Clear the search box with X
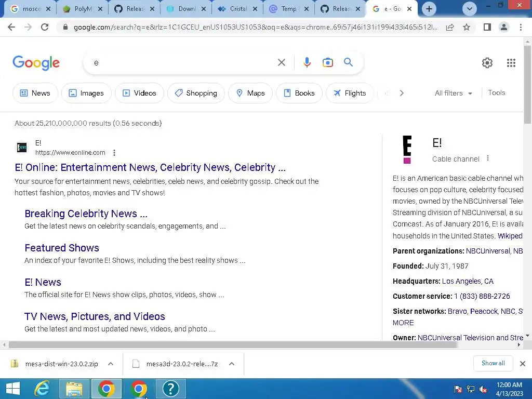The image size is (532, 399). tap(281, 62)
